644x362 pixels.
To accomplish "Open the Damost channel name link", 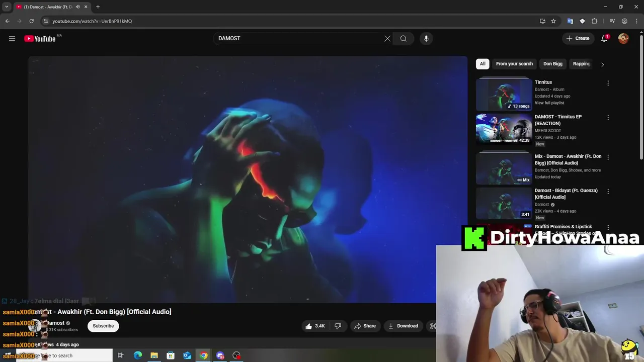I will point(56,323).
